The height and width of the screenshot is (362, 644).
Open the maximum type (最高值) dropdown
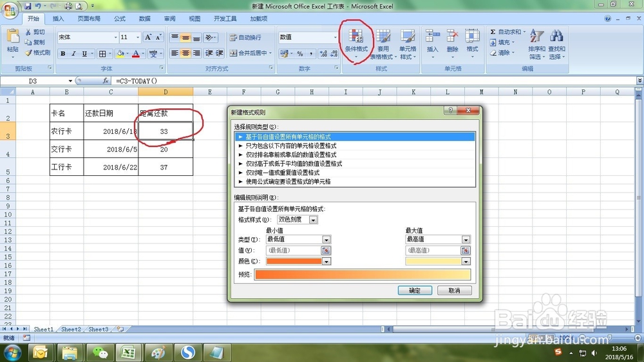[x=466, y=240]
